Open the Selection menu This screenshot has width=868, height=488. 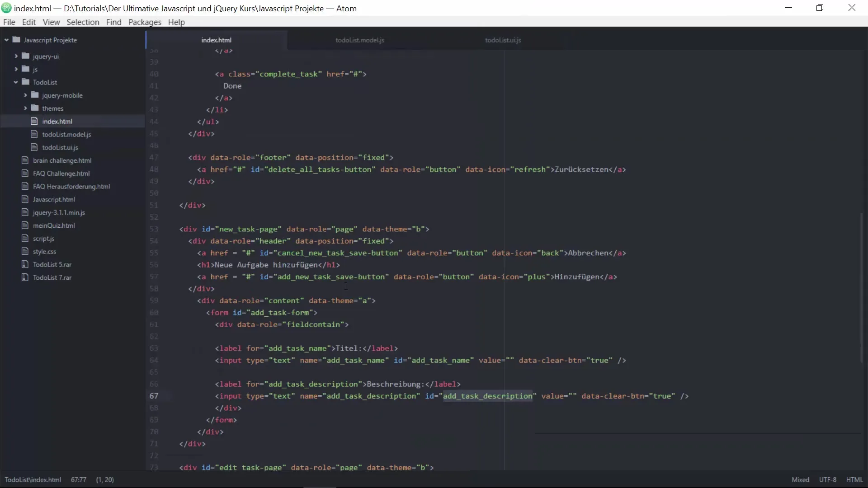coord(83,22)
